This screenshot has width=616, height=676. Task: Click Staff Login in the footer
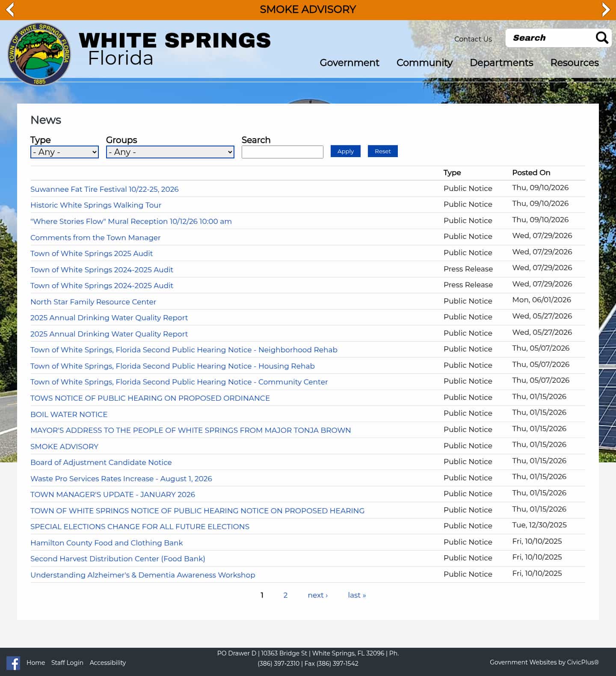pyautogui.click(x=67, y=663)
